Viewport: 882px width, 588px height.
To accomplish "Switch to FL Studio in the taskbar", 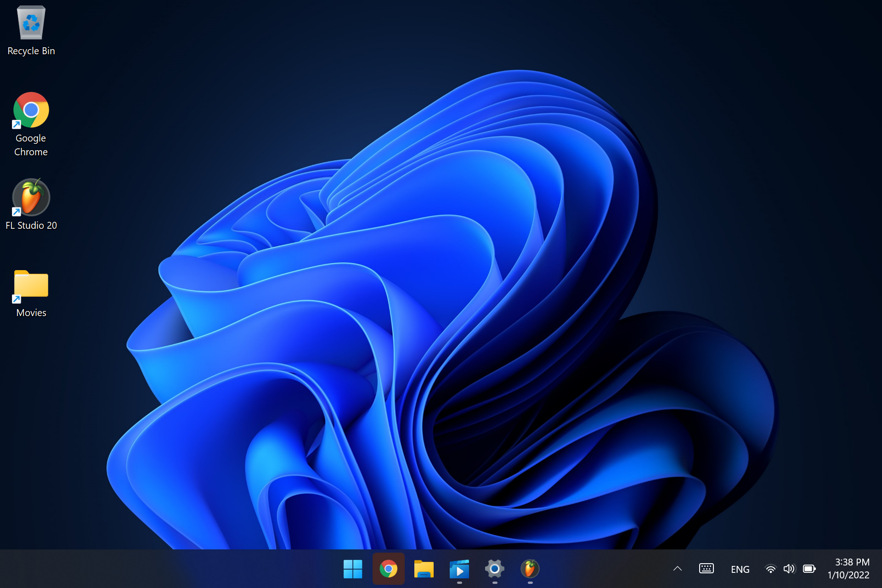I will click(530, 569).
